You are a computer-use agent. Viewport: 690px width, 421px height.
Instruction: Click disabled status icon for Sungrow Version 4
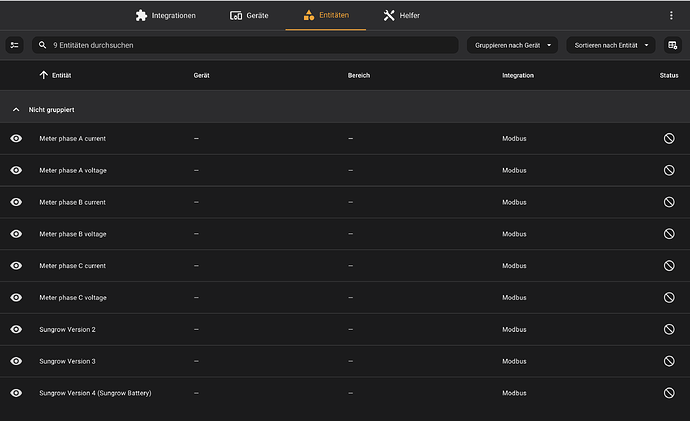[669, 393]
